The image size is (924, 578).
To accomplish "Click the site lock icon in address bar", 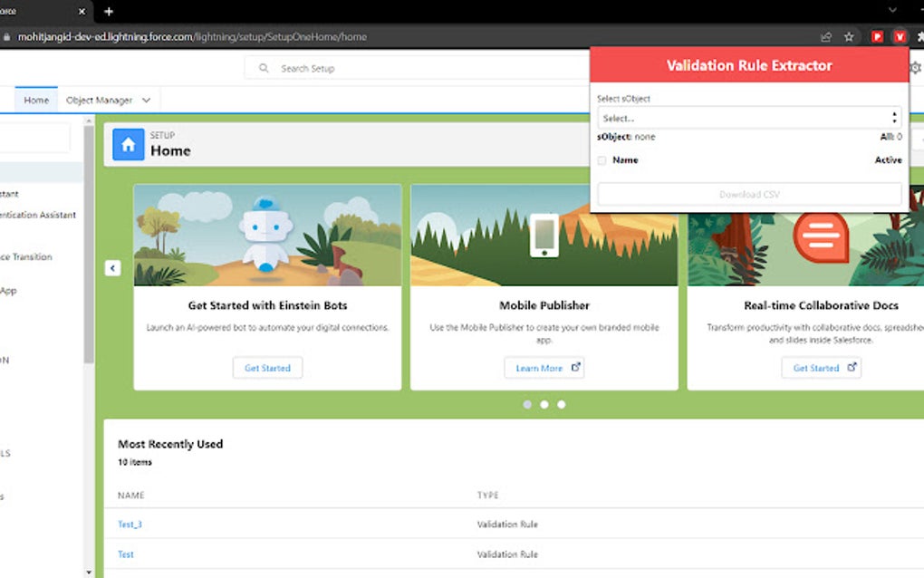I will click(x=6, y=37).
